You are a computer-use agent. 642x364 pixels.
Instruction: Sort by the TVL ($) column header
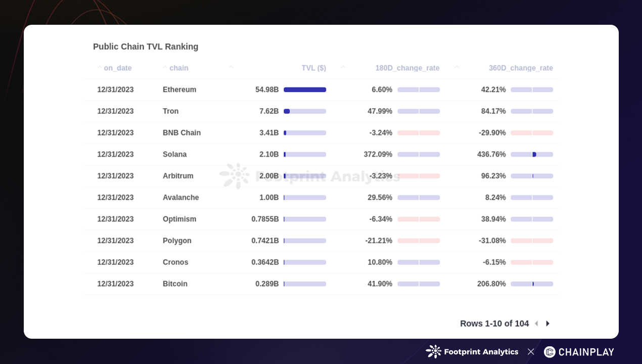tap(313, 68)
